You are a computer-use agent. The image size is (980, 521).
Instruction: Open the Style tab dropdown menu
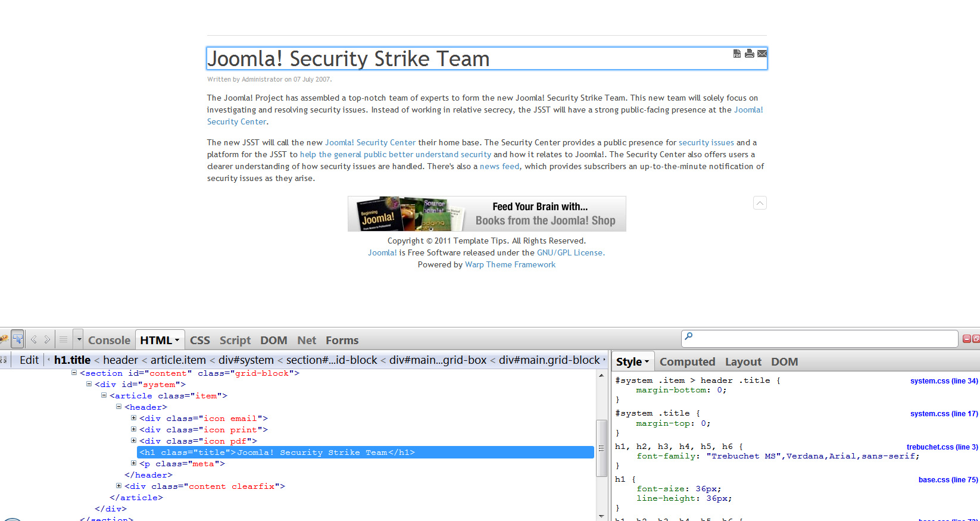[647, 362]
